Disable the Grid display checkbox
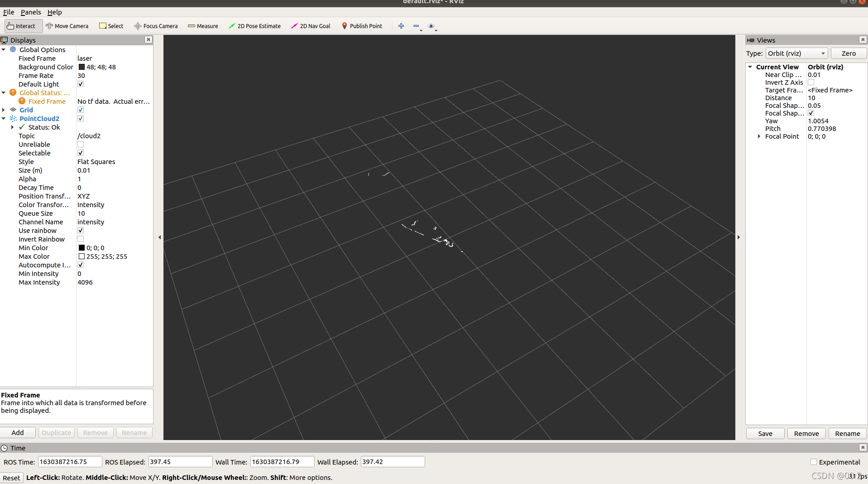Viewport: 868px width, 484px height. coord(81,110)
